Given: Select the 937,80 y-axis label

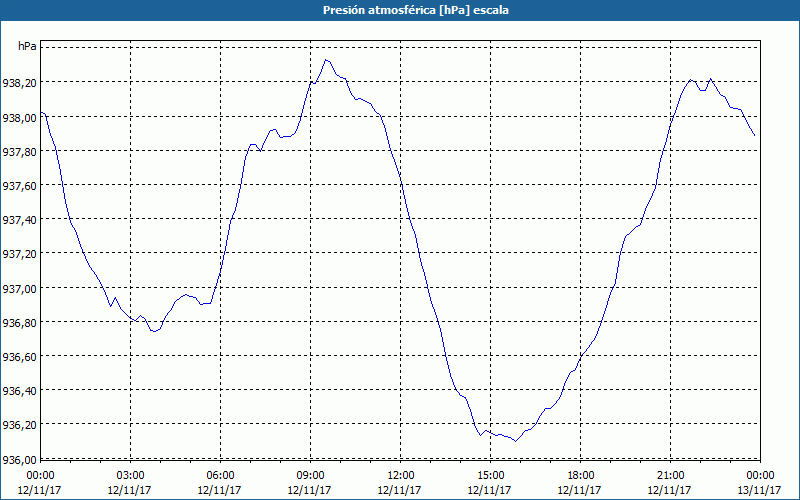Looking at the screenshot, I should (x=19, y=152).
